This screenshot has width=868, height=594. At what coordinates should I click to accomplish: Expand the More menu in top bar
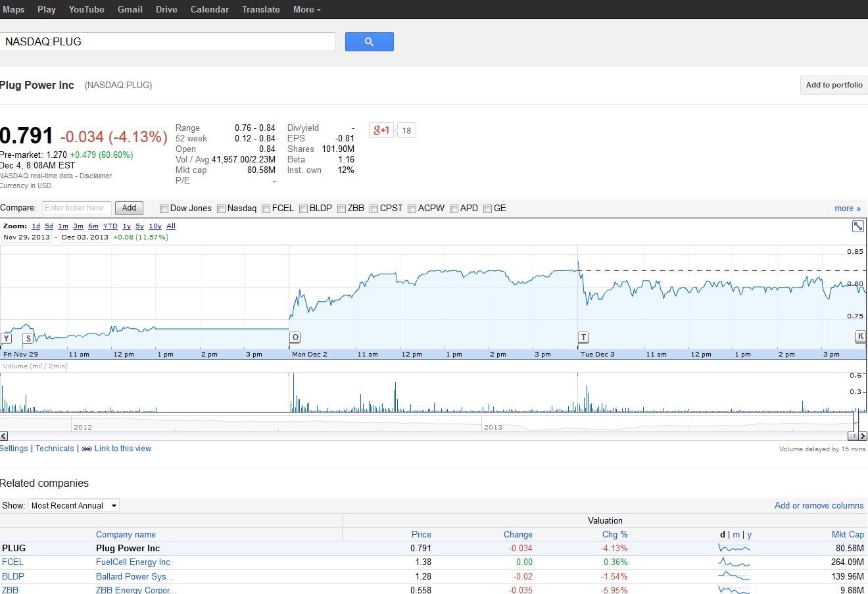click(306, 9)
